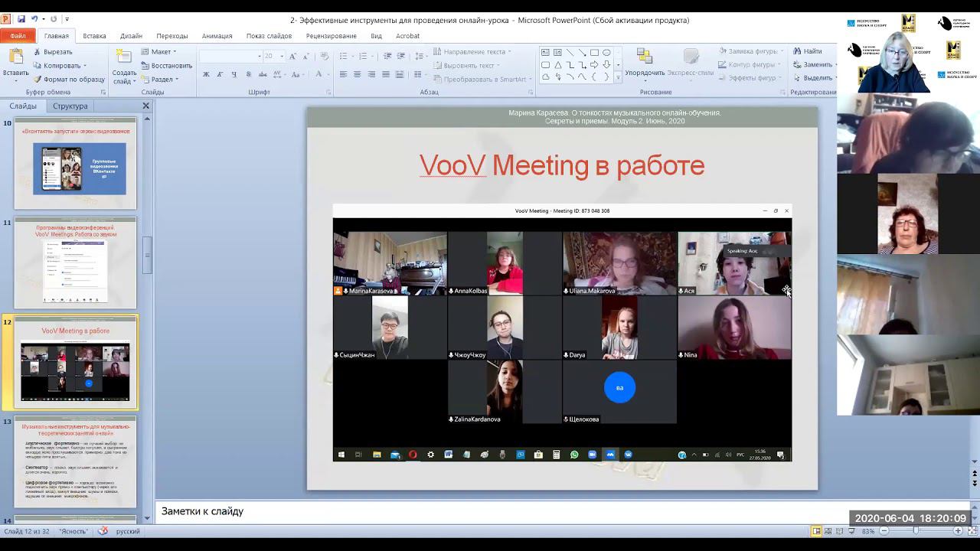
Task: Click the Format Painter (Формат по образцу) icon
Action: point(38,79)
